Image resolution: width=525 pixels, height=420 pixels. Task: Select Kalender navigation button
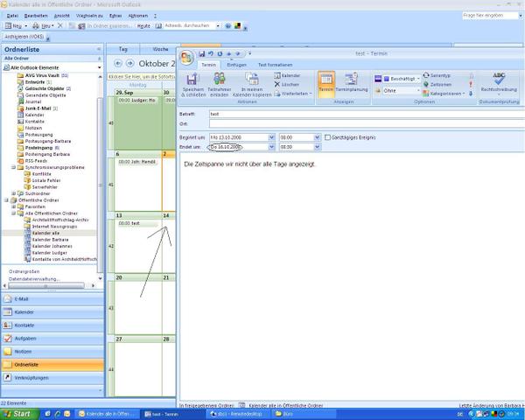click(52, 312)
